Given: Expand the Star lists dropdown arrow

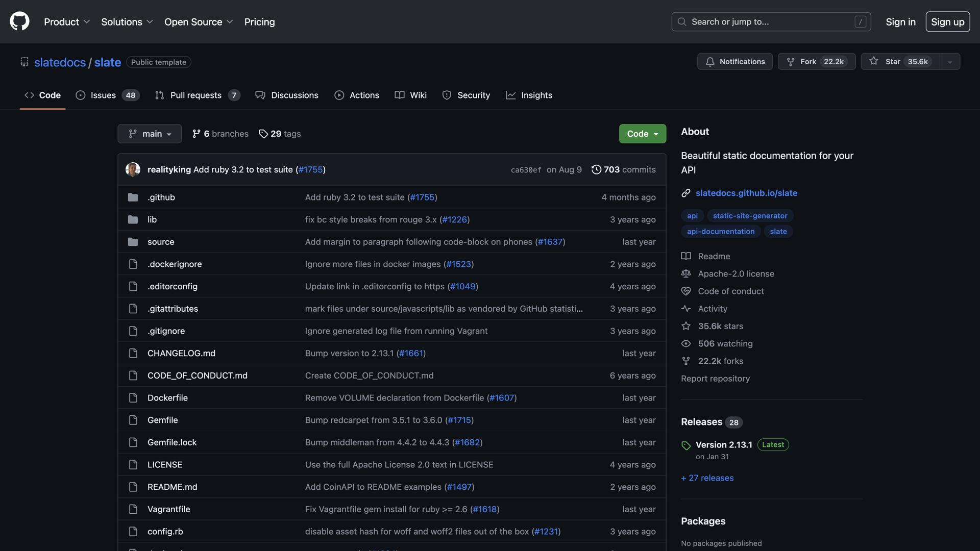Looking at the screenshot, I should 949,62.
